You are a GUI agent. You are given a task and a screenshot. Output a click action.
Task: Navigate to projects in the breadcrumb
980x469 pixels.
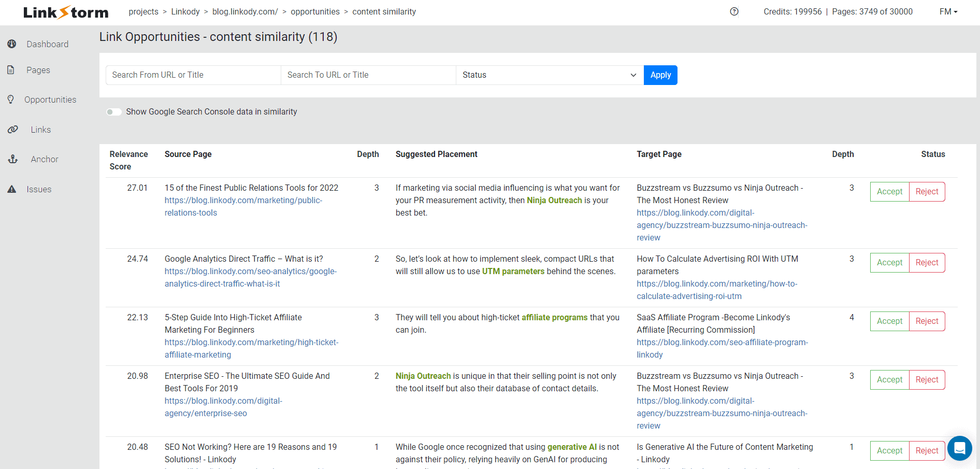click(143, 11)
